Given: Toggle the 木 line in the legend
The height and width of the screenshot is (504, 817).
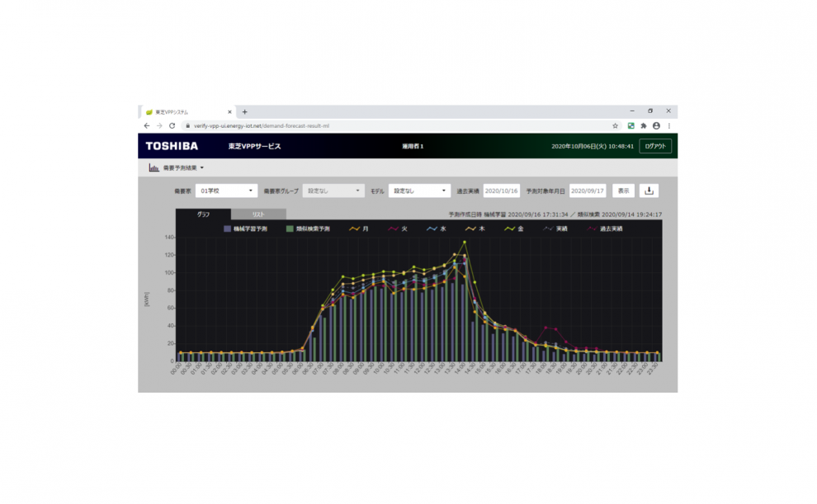Looking at the screenshot, I should [475, 228].
